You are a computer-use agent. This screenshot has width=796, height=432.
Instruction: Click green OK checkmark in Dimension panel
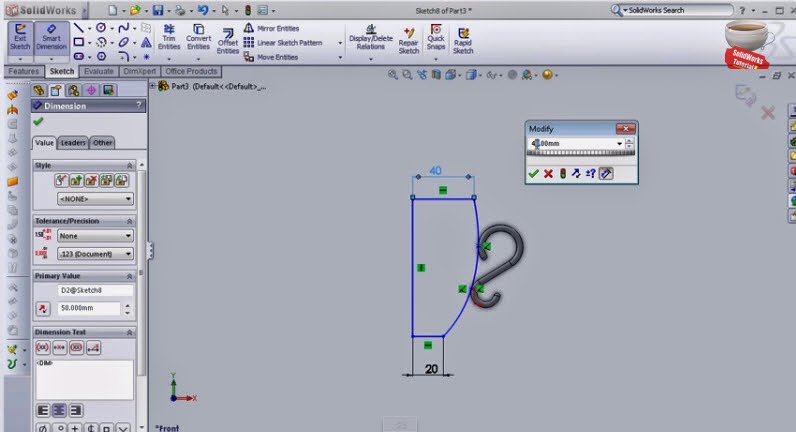pos(38,122)
